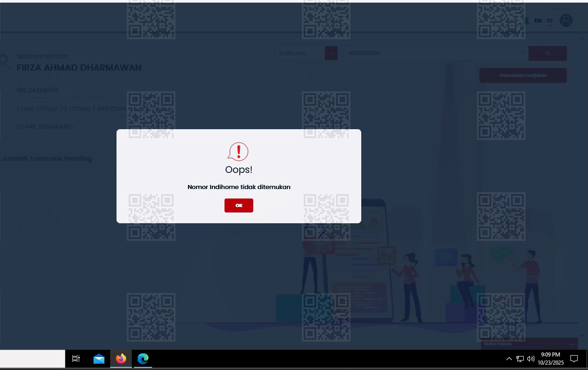The width and height of the screenshot is (588, 370).
Task: Open the Mail app from taskbar
Action: [x=99, y=359]
